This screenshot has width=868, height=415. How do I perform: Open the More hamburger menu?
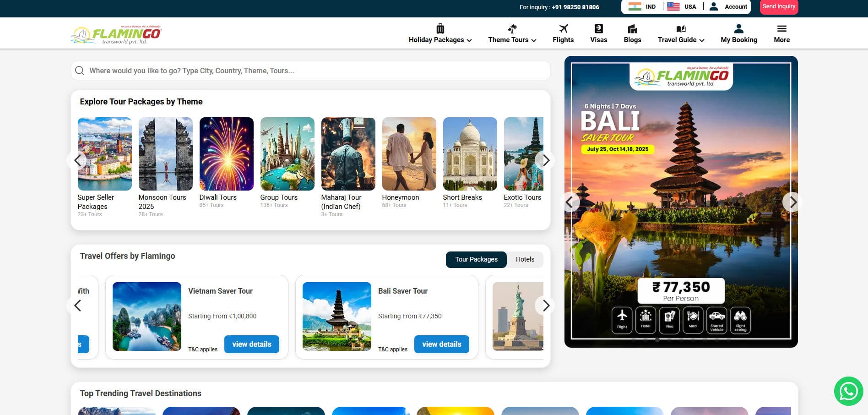point(781,29)
